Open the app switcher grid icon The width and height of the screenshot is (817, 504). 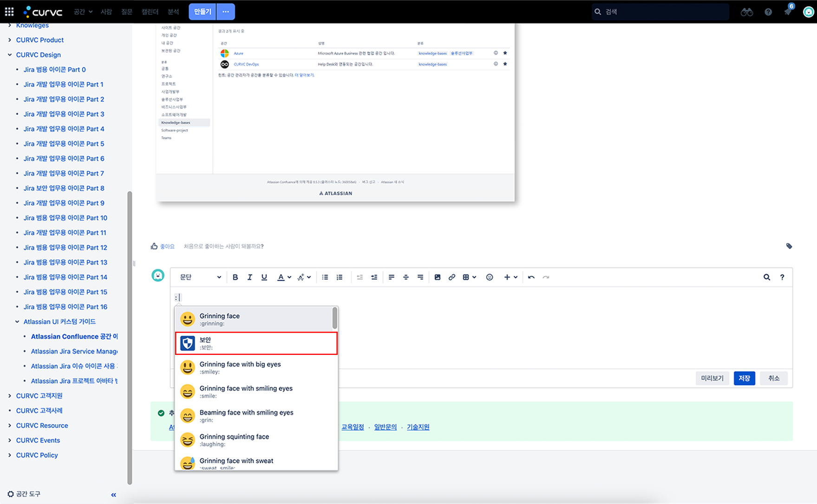[9, 12]
